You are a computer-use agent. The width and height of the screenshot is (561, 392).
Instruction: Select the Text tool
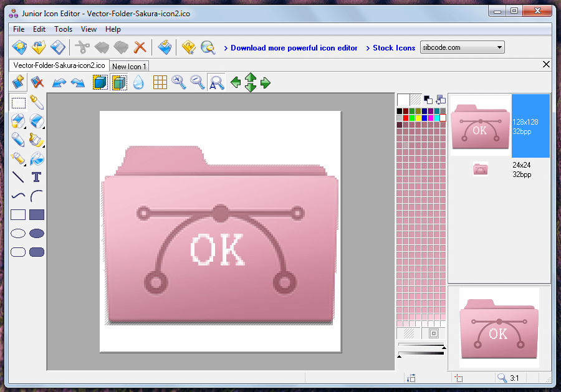pyautogui.click(x=36, y=177)
